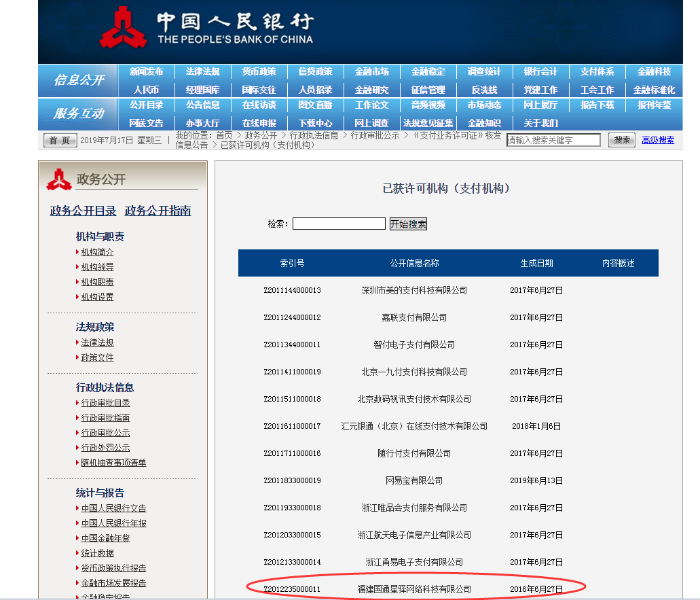Screen dimensions: 700x600
Task: Click the 搜索 button in the header
Action: tap(622, 140)
